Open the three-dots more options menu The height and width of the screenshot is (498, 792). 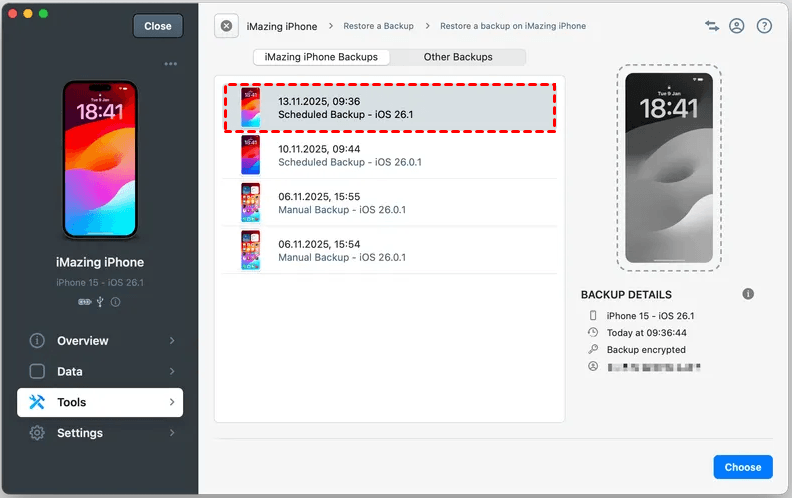click(171, 64)
